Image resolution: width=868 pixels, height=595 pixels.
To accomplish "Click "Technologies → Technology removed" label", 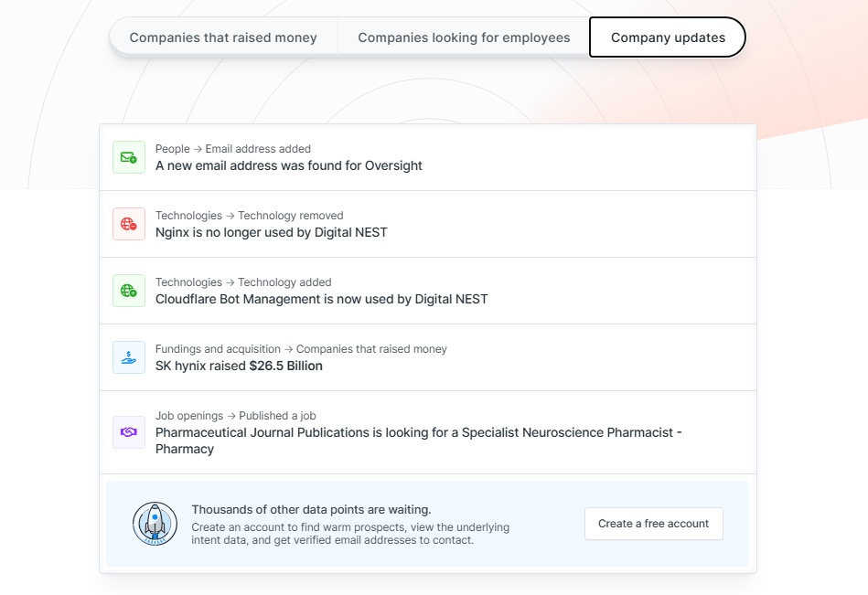I will [249, 216].
